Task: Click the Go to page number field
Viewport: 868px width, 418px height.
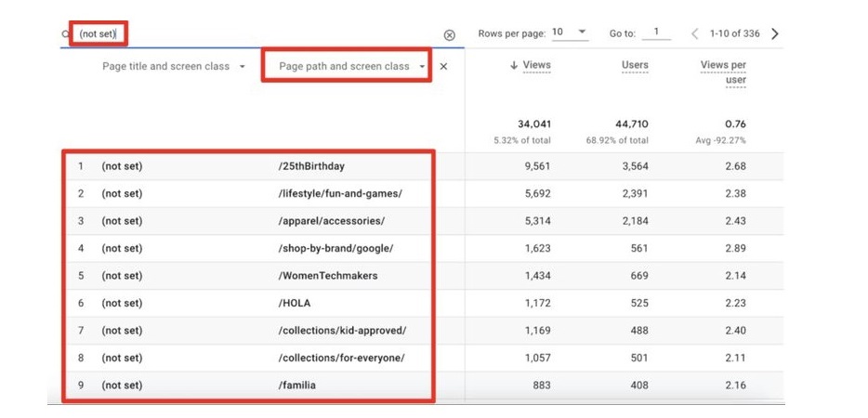Action: coord(656,33)
